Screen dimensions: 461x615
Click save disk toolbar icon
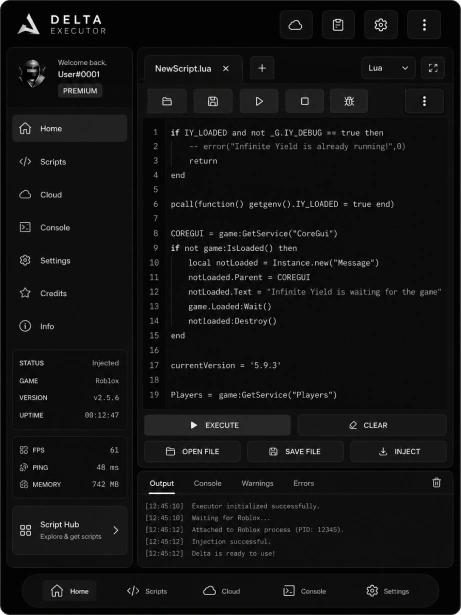click(213, 101)
